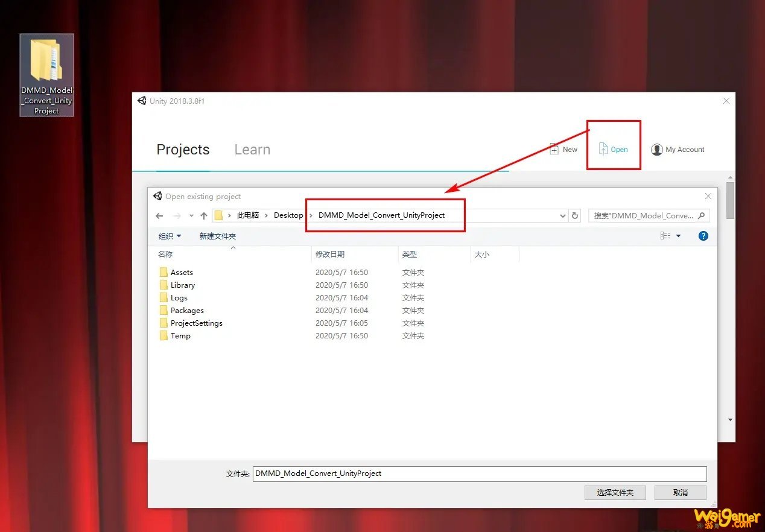Click the 文件夹 type cell in Temp row

tap(413, 336)
